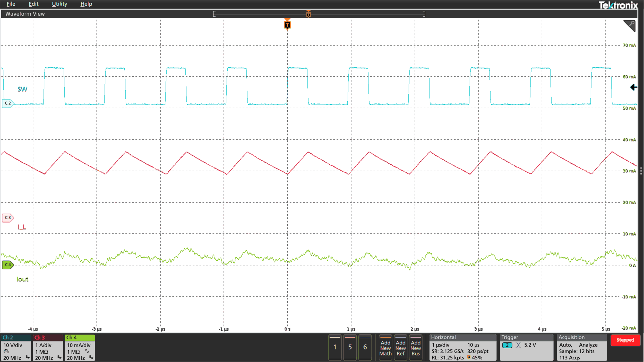
Task: Open the File menu
Action: tap(11, 4)
